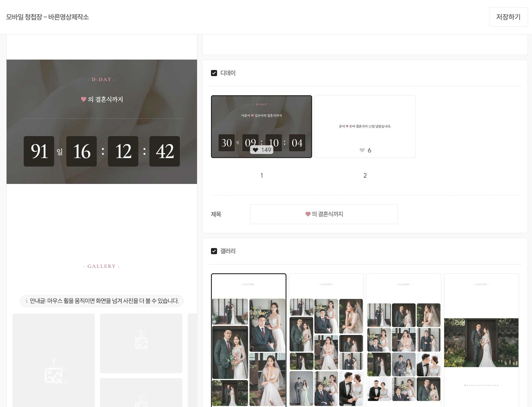Click the 모바일 청첩장 page title
The width and height of the screenshot is (532, 407).
(x=47, y=17)
